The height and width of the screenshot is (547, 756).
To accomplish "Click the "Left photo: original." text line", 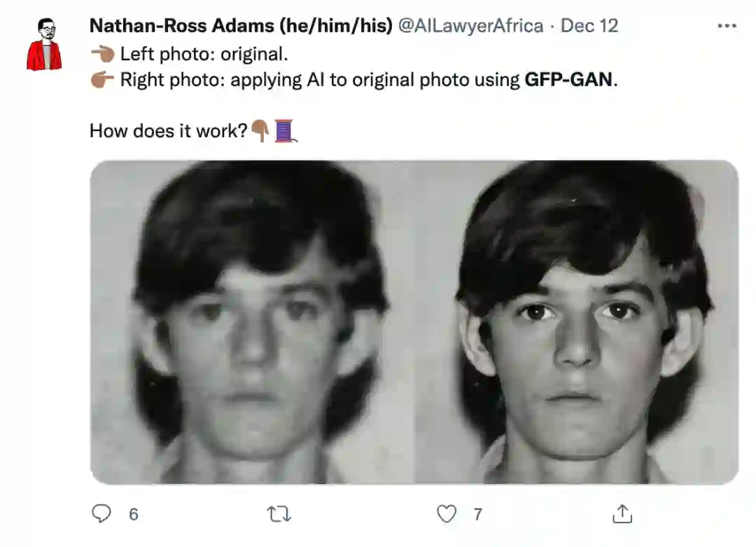I will click(x=204, y=54).
